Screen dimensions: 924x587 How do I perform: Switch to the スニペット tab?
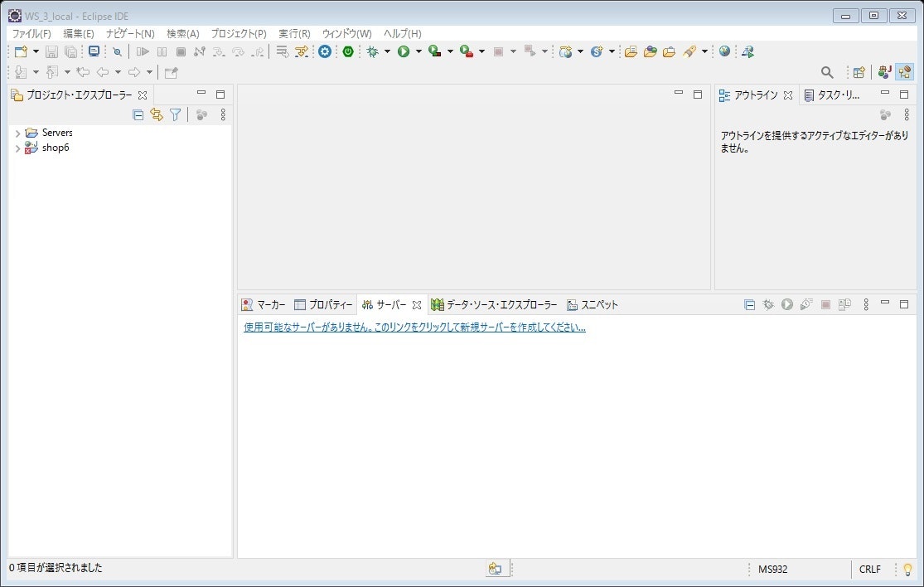pyautogui.click(x=593, y=305)
